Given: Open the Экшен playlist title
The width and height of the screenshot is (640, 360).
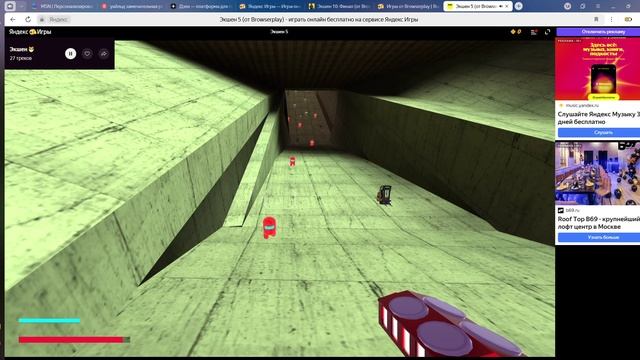Looking at the screenshot, I should pos(22,49).
